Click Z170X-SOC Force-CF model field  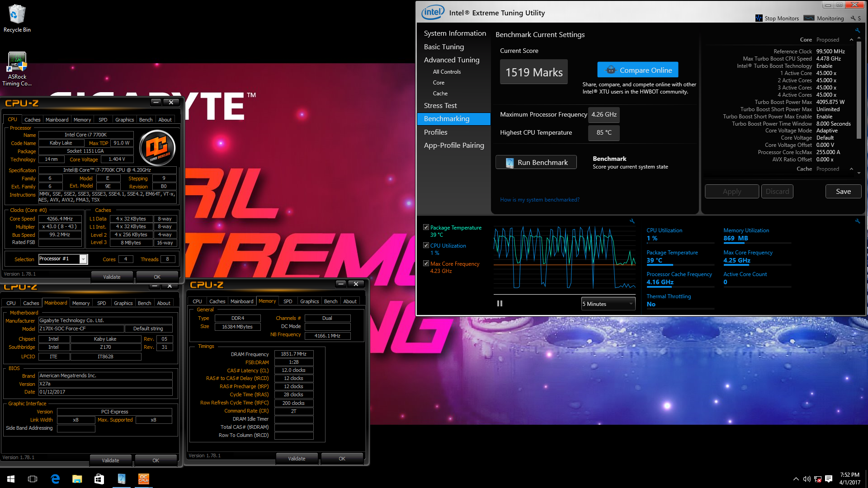point(81,328)
